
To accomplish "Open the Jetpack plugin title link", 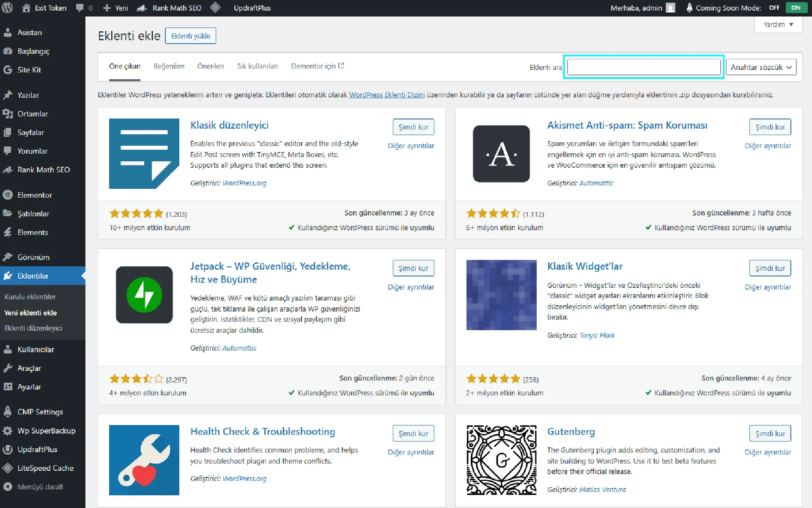I will 270,273.
